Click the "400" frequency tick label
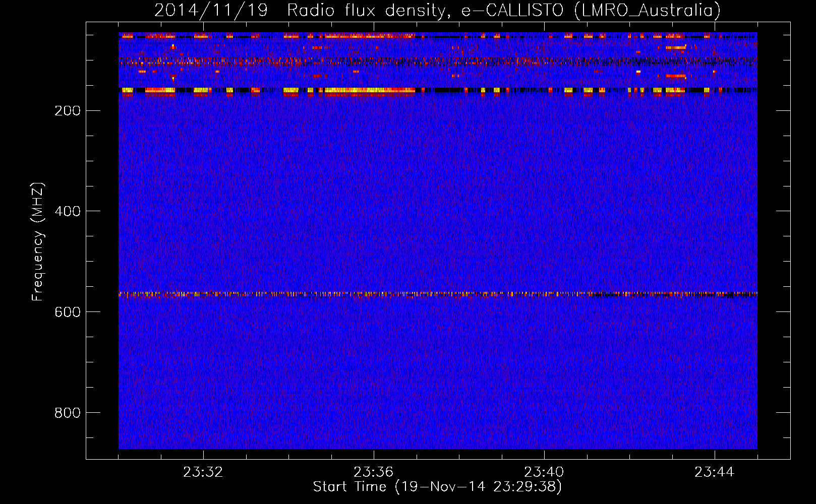Viewport: 816px width, 504px height. click(x=68, y=211)
